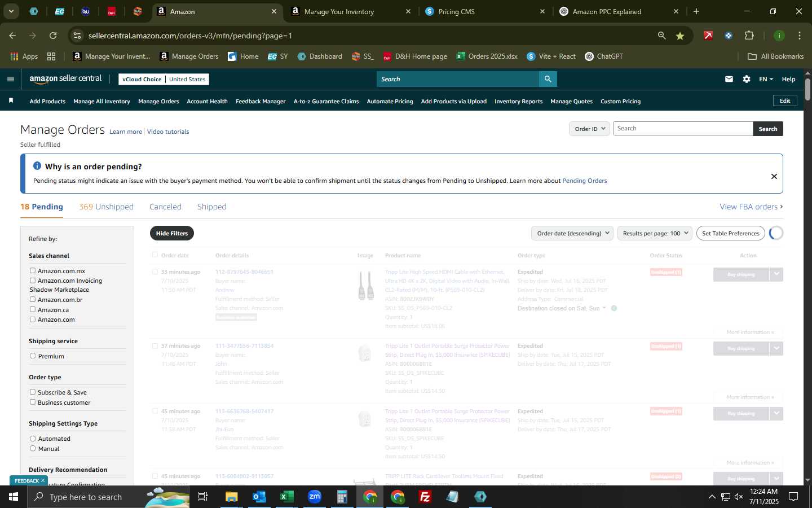Check the Amazon.ca sales channel
Screen dimensions: 812x508
[33, 310]
